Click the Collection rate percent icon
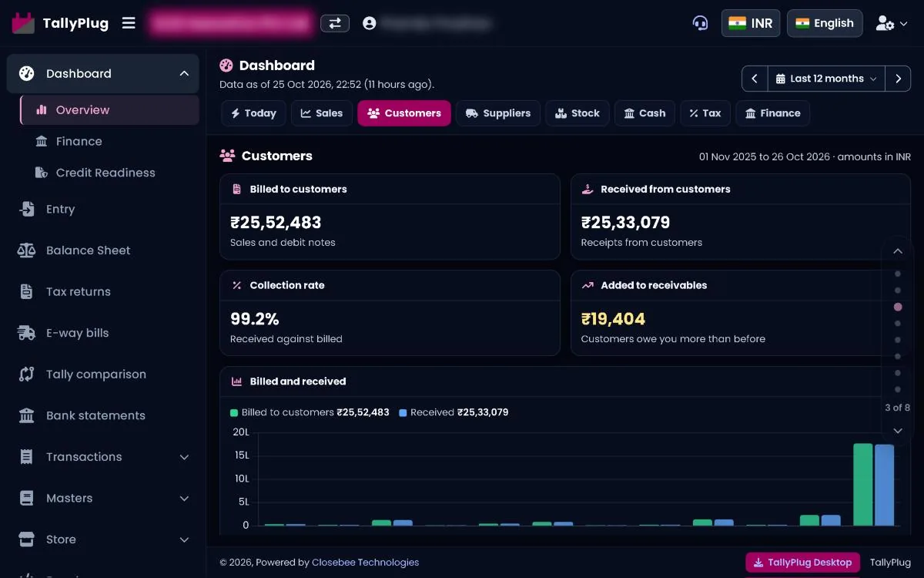The height and width of the screenshot is (578, 924). 237,285
